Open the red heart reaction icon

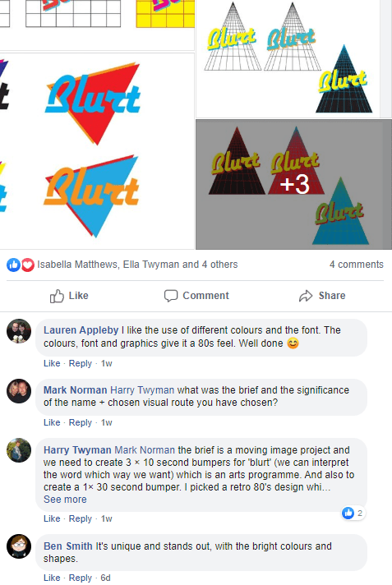point(28,265)
